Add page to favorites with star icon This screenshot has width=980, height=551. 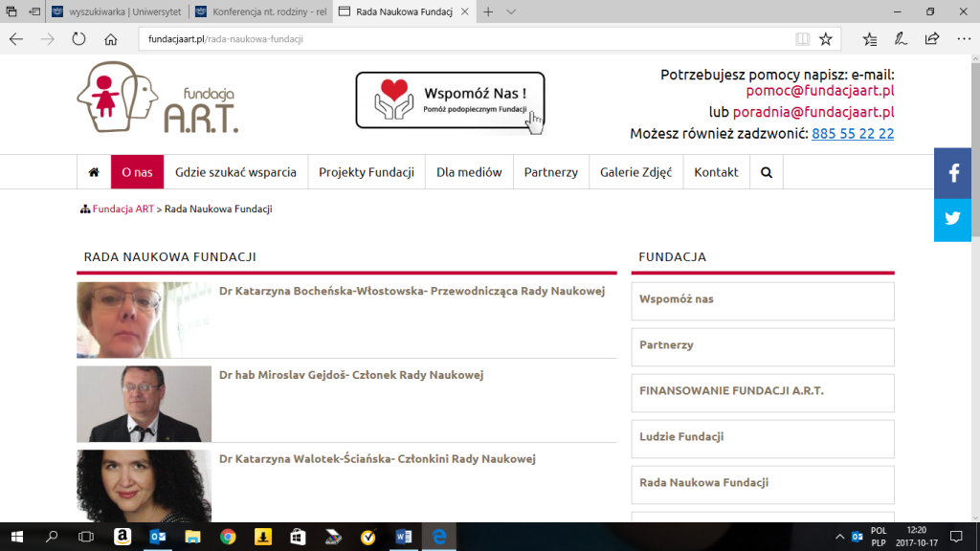[825, 39]
